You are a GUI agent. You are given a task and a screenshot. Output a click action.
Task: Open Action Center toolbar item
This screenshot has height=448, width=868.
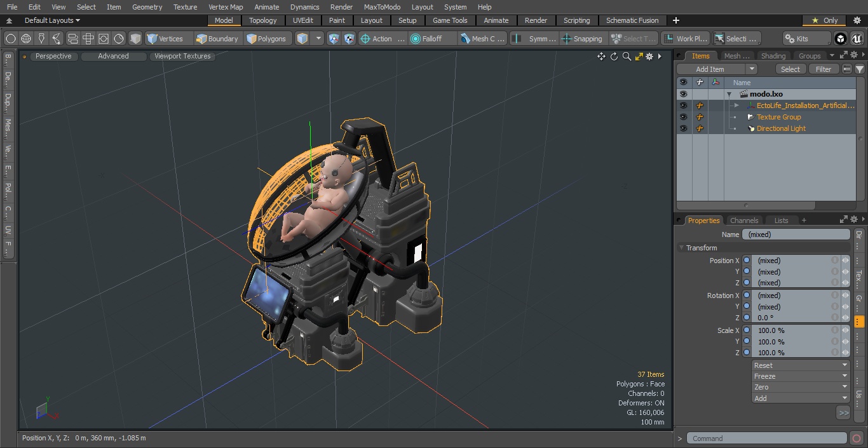(x=382, y=39)
